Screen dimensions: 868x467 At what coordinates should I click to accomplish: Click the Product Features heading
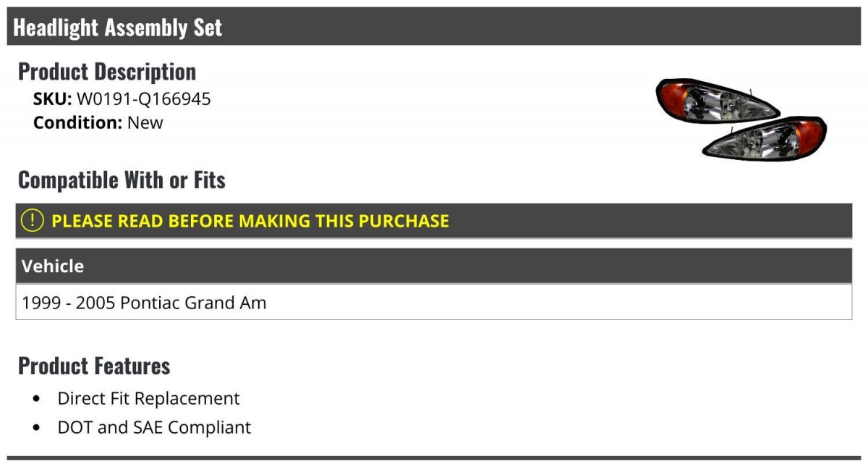[94, 366]
